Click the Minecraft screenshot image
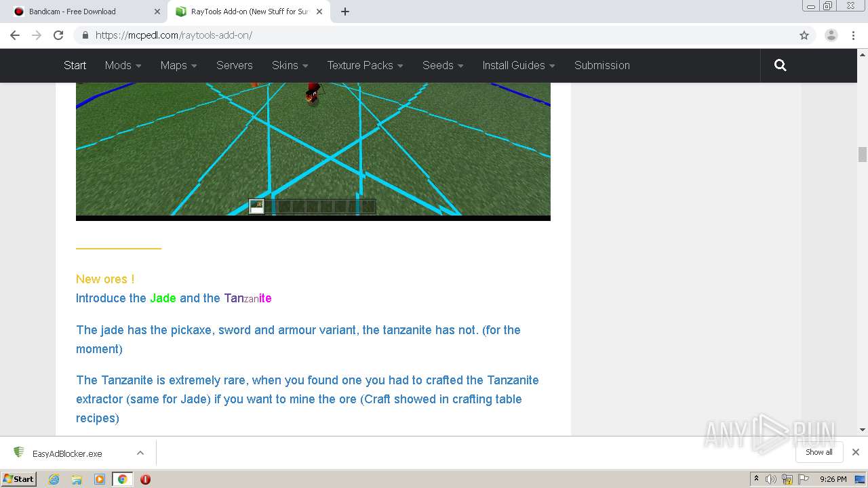The height and width of the screenshot is (488, 868). (313, 150)
